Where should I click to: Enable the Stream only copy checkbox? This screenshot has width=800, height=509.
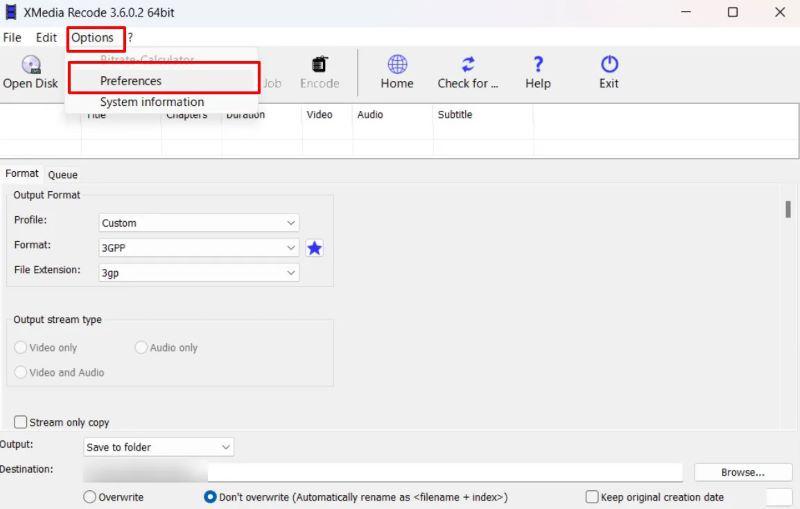click(21, 422)
